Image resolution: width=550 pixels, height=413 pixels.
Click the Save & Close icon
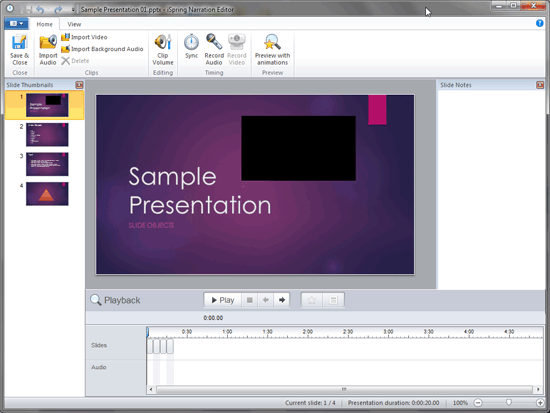click(19, 49)
